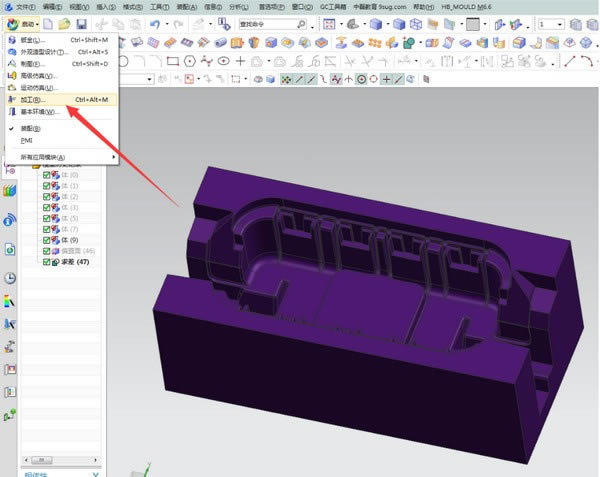Click the gray background color swatch
Viewport: 600px width, 477px height.
click(x=474, y=23)
